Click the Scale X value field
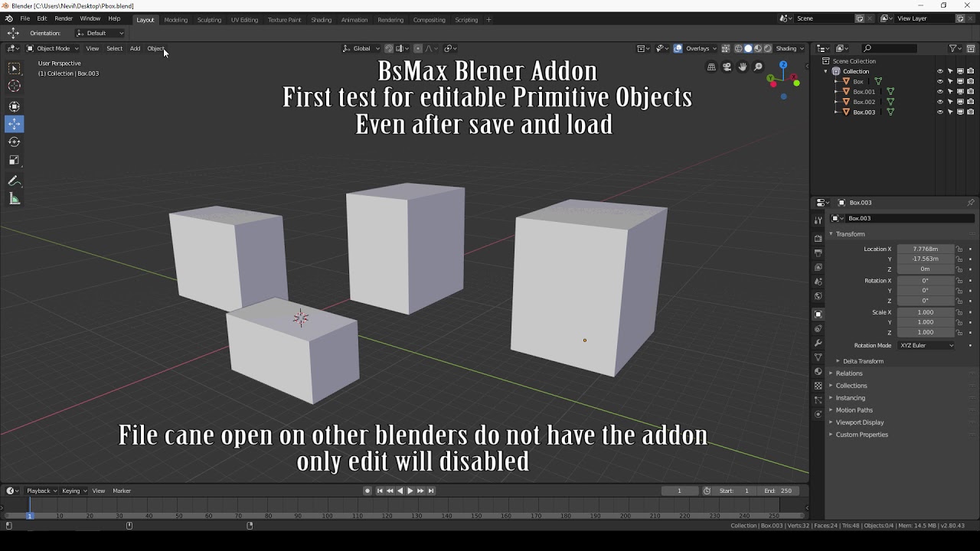980x551 pixels. [925, 312]
